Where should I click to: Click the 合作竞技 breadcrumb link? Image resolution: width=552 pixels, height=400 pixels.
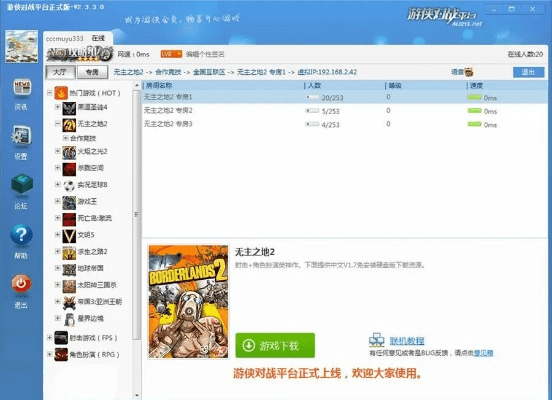168,72
